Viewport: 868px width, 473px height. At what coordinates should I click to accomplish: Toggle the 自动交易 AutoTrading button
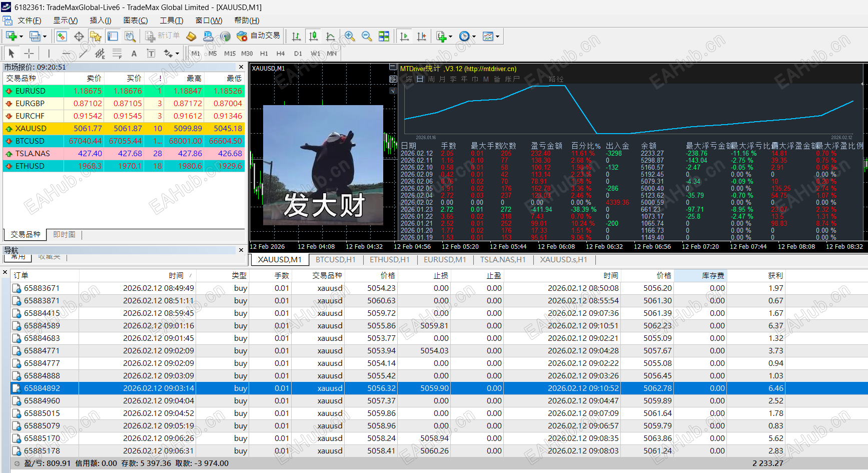tap(259, 36)
